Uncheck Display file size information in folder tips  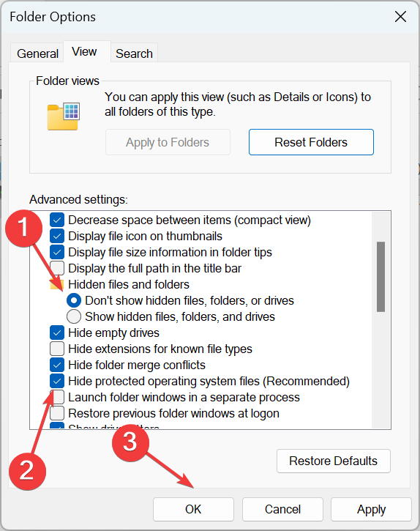[57, 252]
